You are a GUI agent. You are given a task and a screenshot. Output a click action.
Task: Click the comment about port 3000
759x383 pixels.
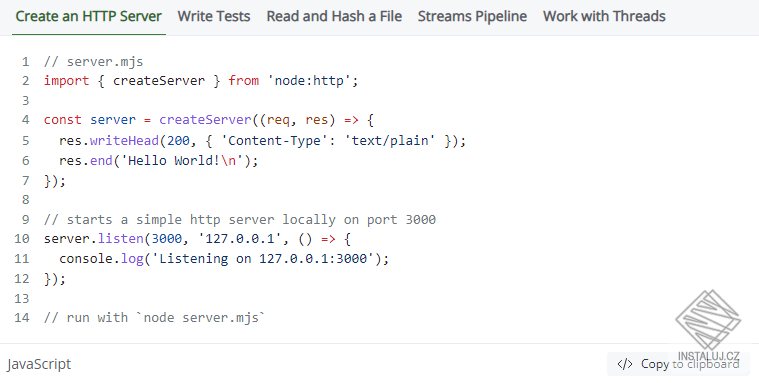240,219
